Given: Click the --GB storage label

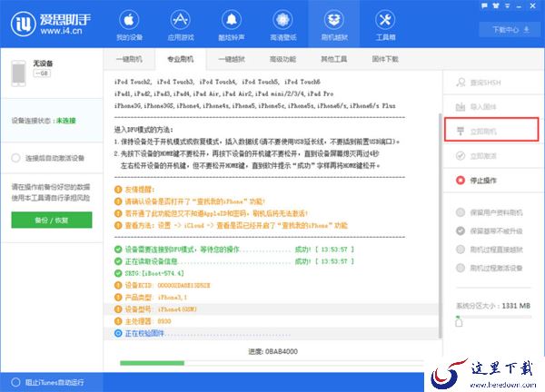Looking at the screenshot, I should 42,73.
